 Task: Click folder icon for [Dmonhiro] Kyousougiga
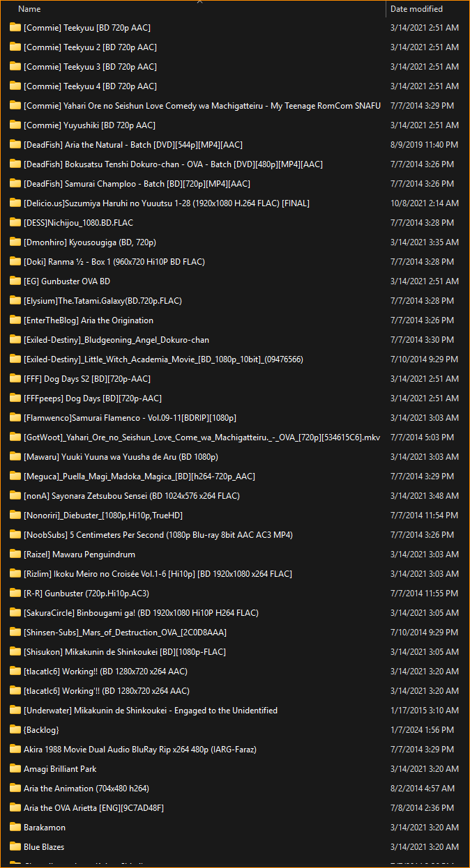[15, 242]
